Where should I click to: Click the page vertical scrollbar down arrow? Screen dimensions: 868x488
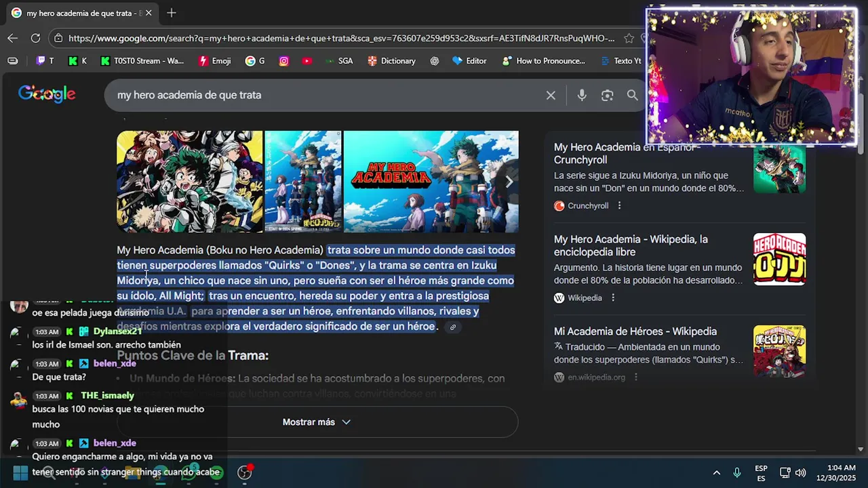(x=861, y=449)
